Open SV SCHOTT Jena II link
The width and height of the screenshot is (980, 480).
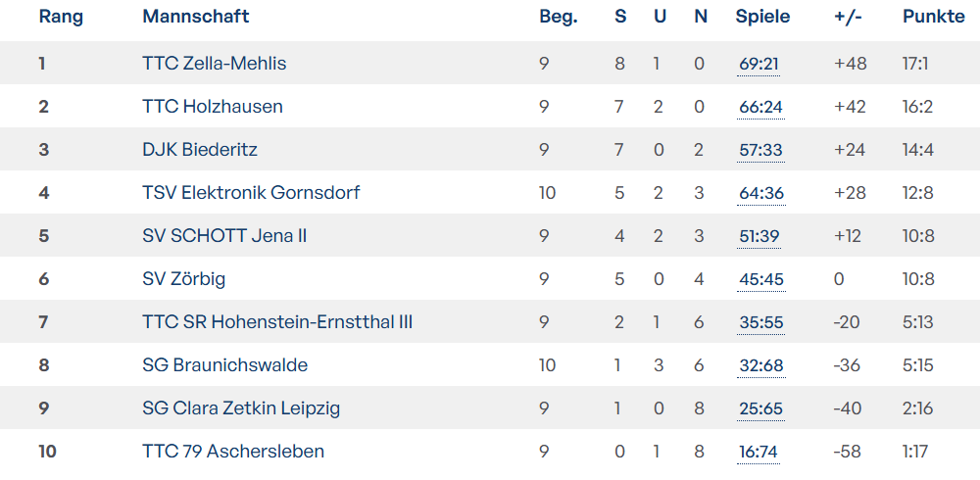224,236
